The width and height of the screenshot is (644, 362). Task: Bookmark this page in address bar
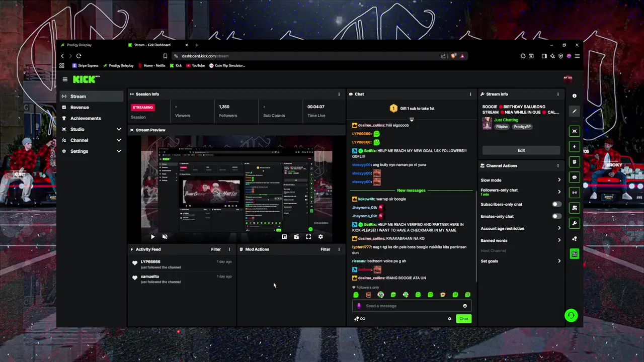click(165, 56)
